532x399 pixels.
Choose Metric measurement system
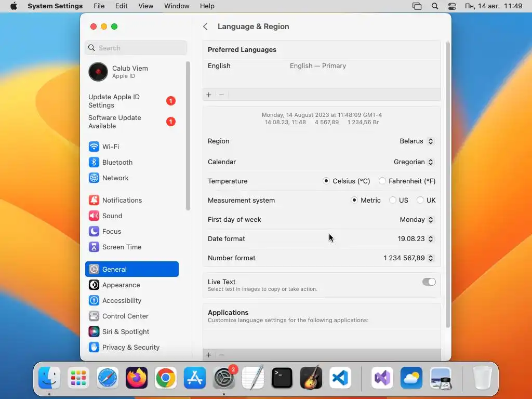[354, 200]
